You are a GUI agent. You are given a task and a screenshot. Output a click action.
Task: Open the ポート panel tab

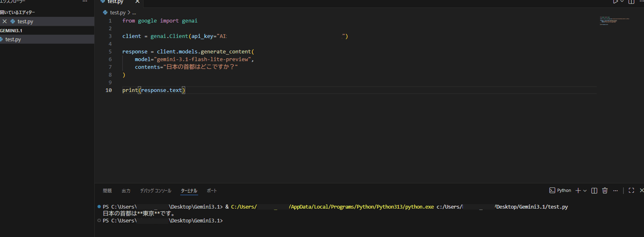[x=211, y=191]
